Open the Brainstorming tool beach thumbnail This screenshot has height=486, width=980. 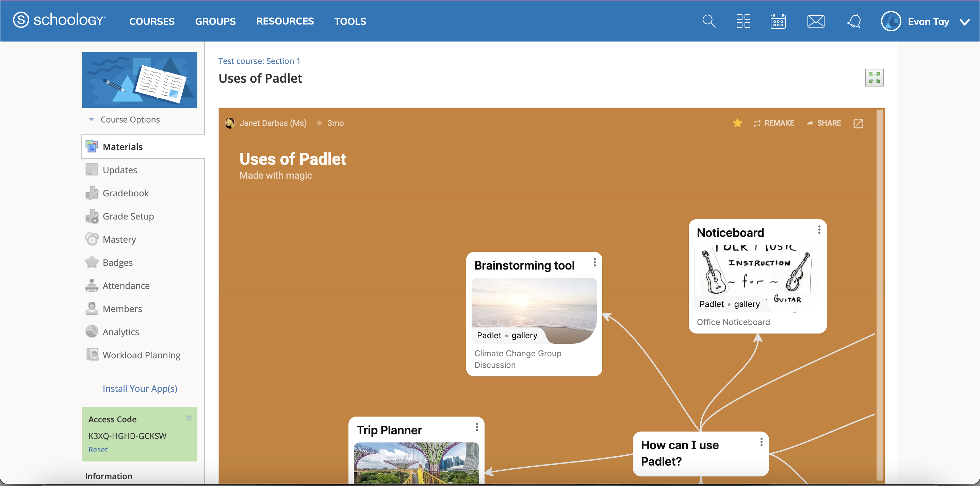click(x=534, y=310)
